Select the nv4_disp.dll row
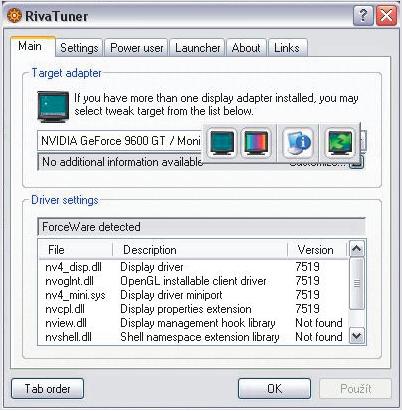Screen dimensions: 402x411 193,267
